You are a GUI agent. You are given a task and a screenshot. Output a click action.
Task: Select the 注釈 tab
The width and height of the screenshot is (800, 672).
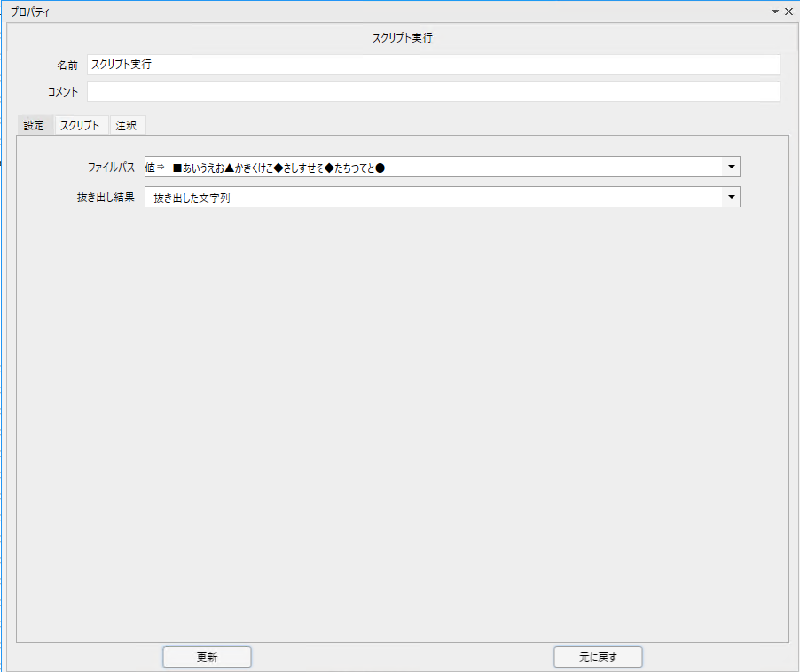pos(127,125)
